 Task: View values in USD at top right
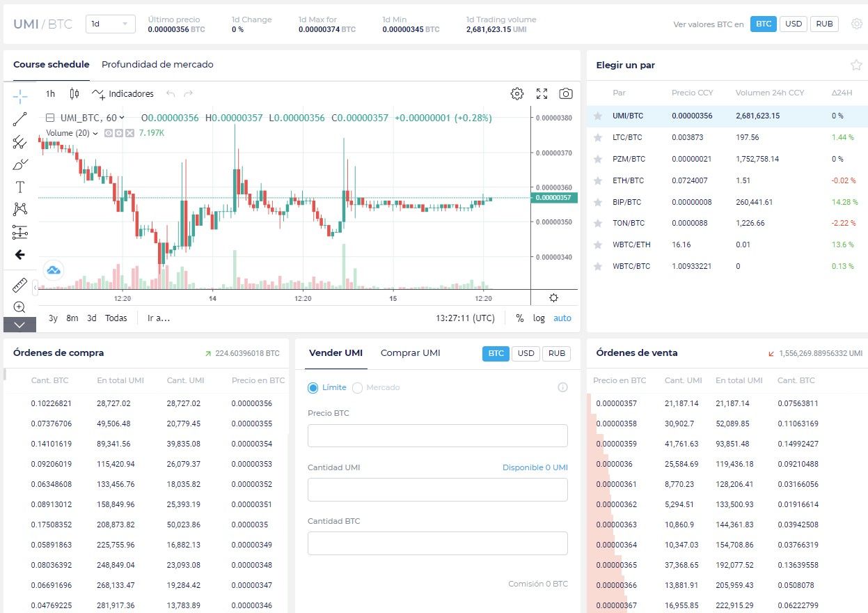click(793, 24)
